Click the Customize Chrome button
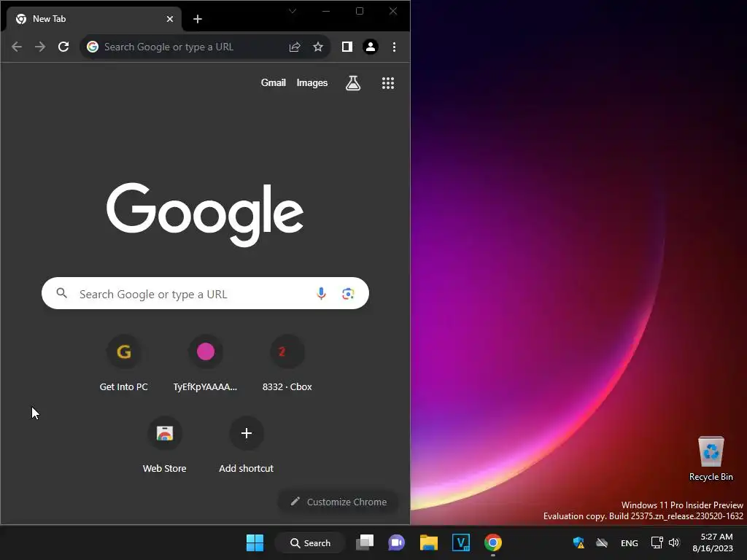747x560 pixels. click(338, 502)
